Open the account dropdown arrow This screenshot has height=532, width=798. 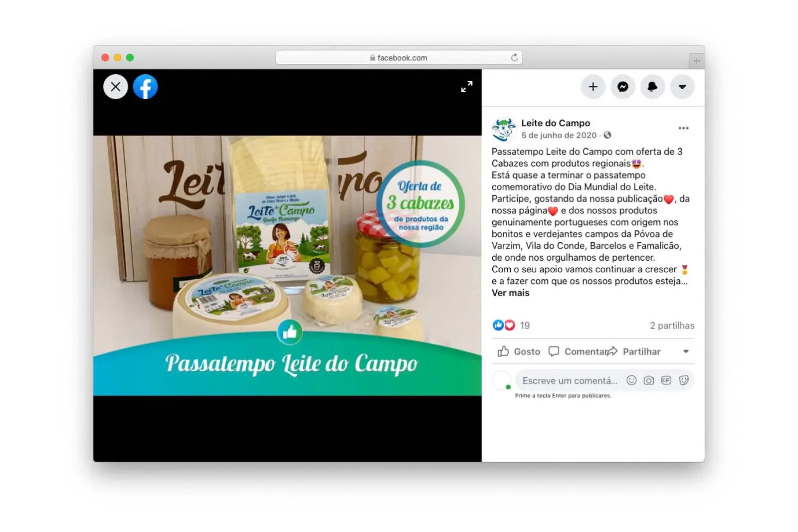click(x=682, y=87)
